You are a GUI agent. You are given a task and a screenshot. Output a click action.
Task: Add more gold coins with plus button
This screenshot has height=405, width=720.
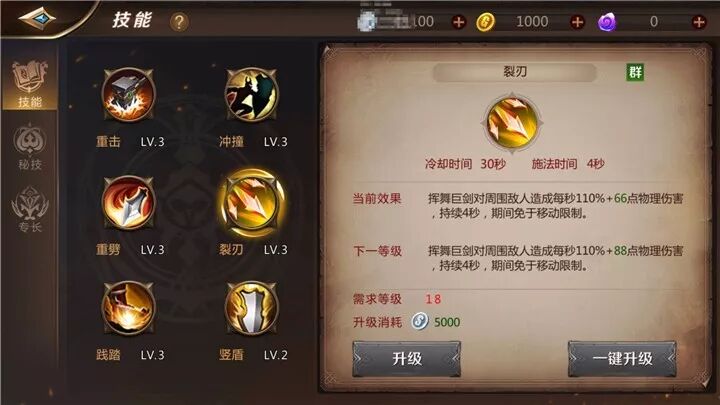(x=577, y=22)
